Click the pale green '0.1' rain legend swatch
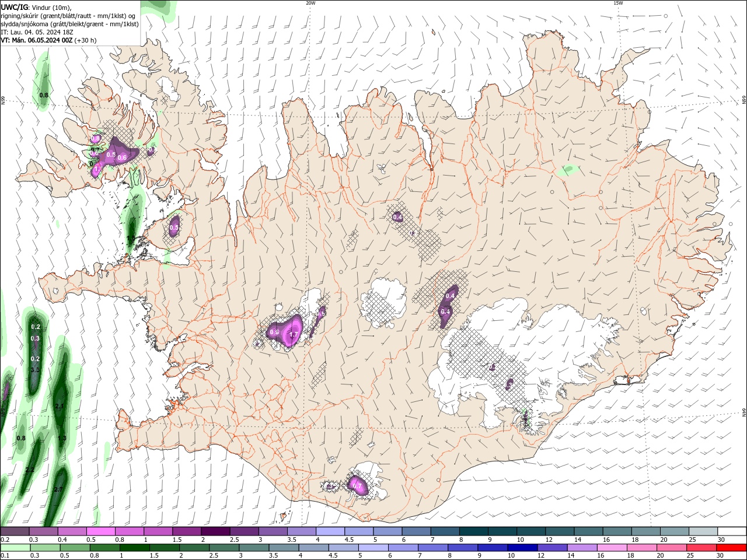747x560 pixels. tap(15, 548)
